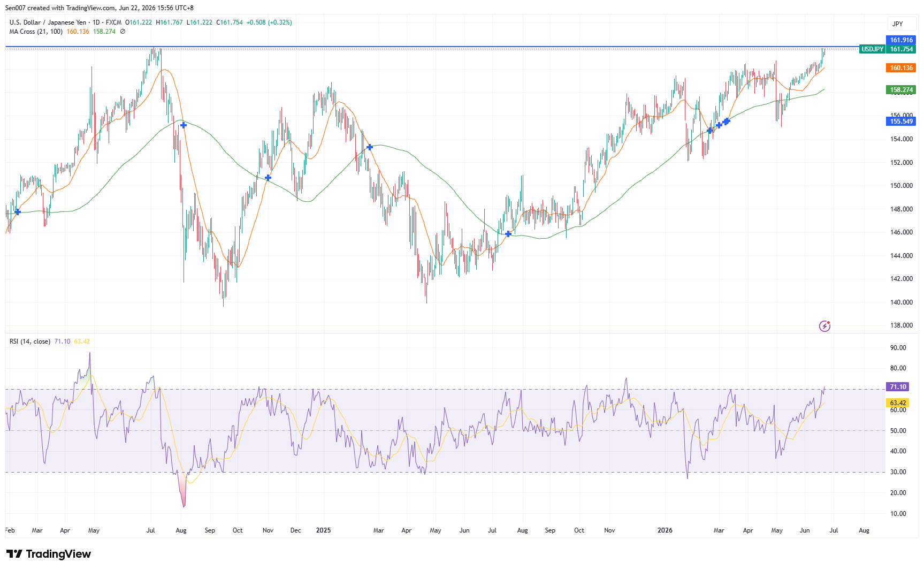924x570 pixels.
Task: Click the 2026 label on the time axis
Action: point(665,530)
